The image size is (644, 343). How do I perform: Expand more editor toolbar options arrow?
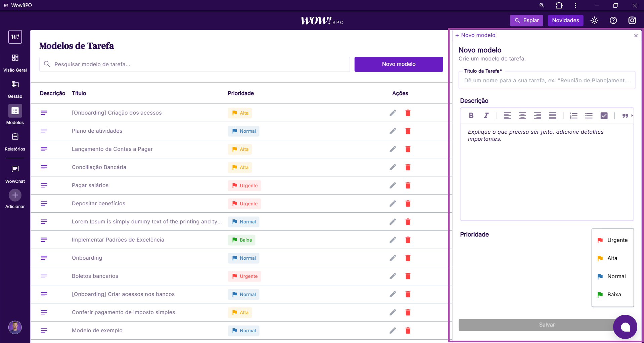pyautogui.click(x=632, y=116)
